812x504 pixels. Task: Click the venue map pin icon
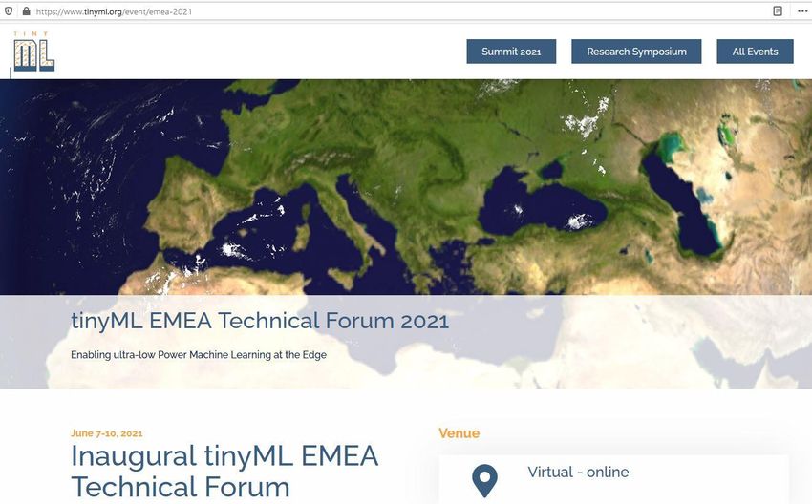click(484, 481)
